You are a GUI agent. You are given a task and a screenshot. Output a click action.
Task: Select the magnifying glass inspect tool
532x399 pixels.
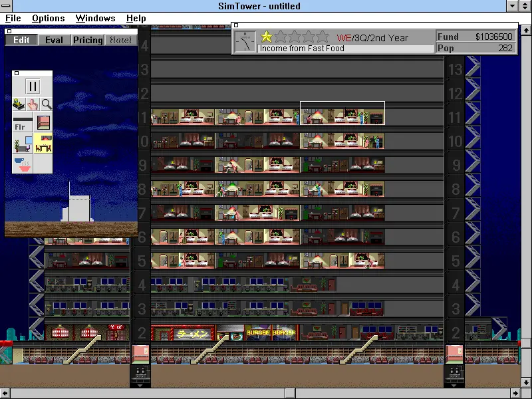click(x=47, y=104)
